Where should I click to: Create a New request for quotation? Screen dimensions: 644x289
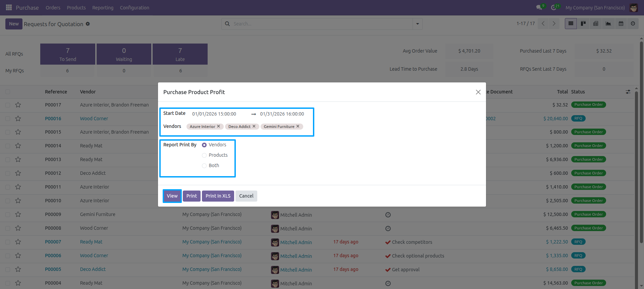[14, 24]
